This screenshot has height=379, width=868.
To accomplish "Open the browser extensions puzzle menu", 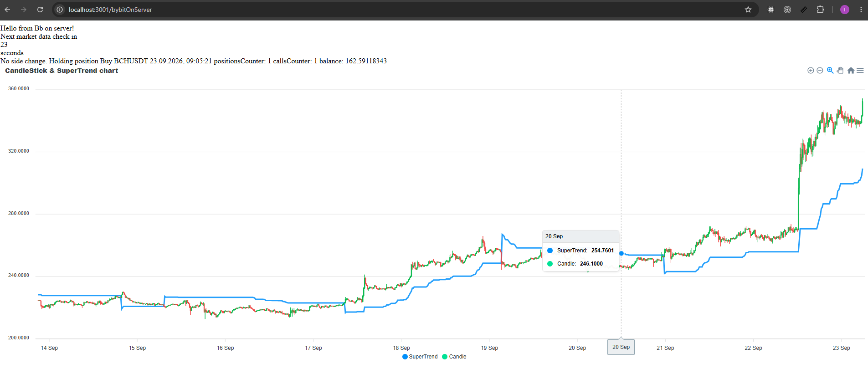I will point(820,10).
